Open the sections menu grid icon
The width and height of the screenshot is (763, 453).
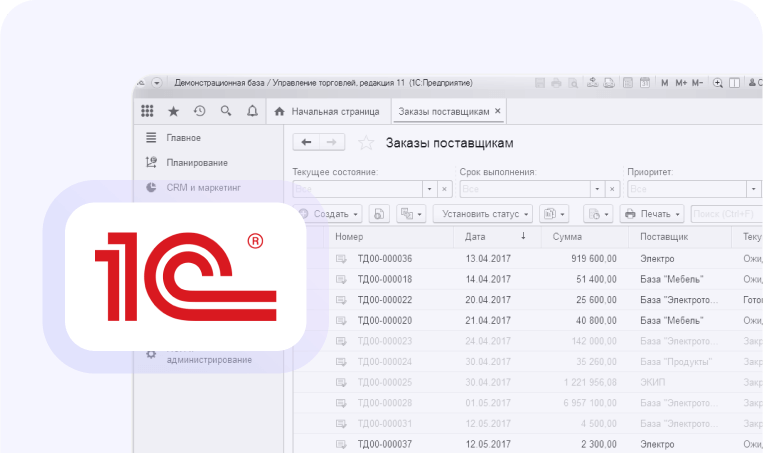[x=148, y=111]
